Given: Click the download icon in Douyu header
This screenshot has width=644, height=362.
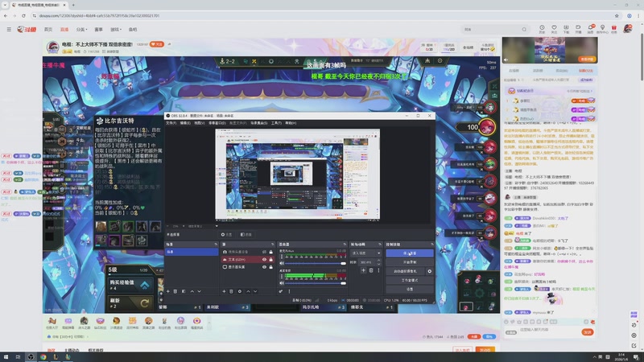Looking at the screenshot, I should click(566, 28).
